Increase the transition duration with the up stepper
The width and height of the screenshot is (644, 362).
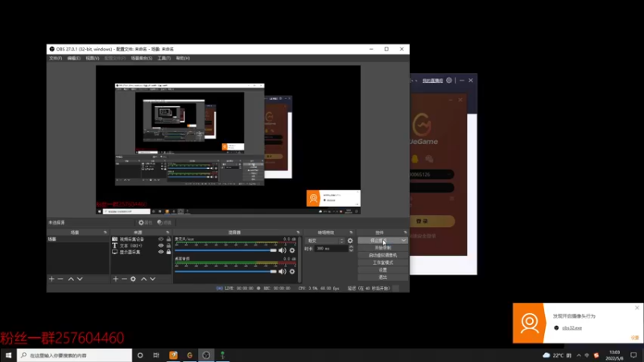(351, 247)
